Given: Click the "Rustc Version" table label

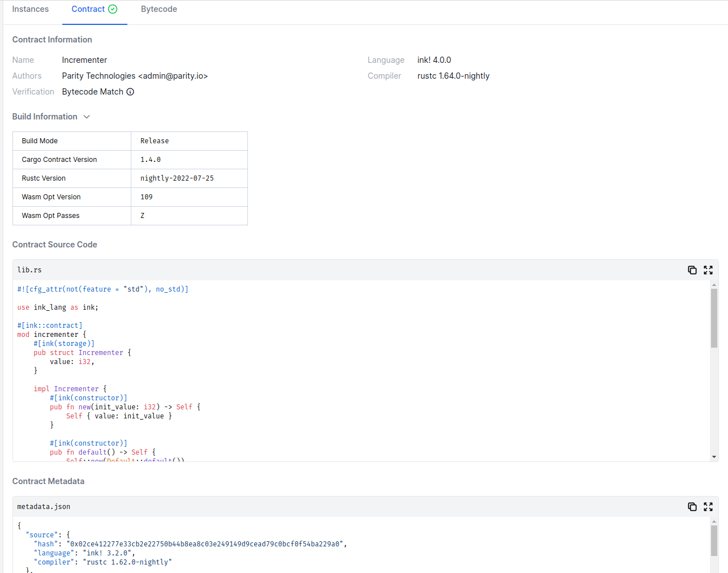Looking at the screenshot, I should click(44, 178).
